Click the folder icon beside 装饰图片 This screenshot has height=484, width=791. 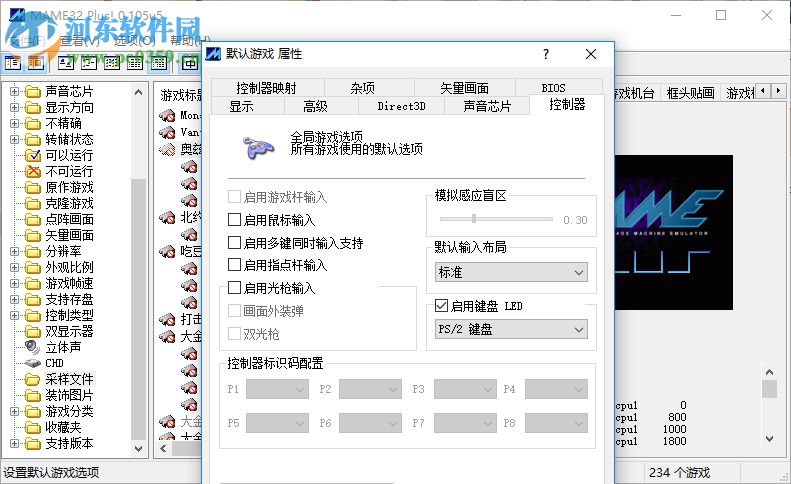pyautogui.click(x=33, y=395)
